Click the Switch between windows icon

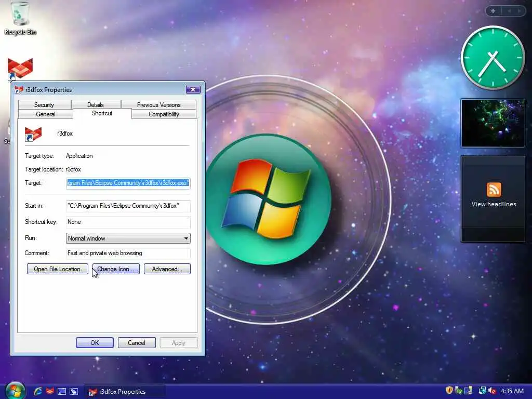click(74, 392)
